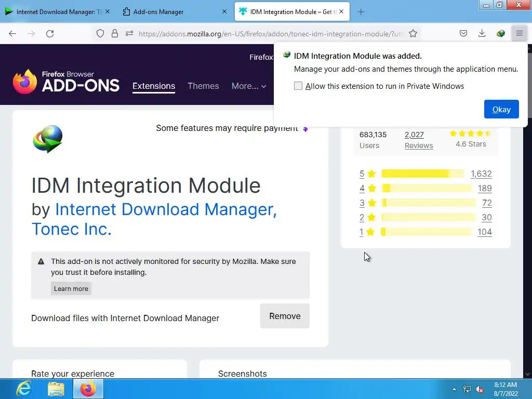Show hidden system tray icons

(x=454, y=389)
